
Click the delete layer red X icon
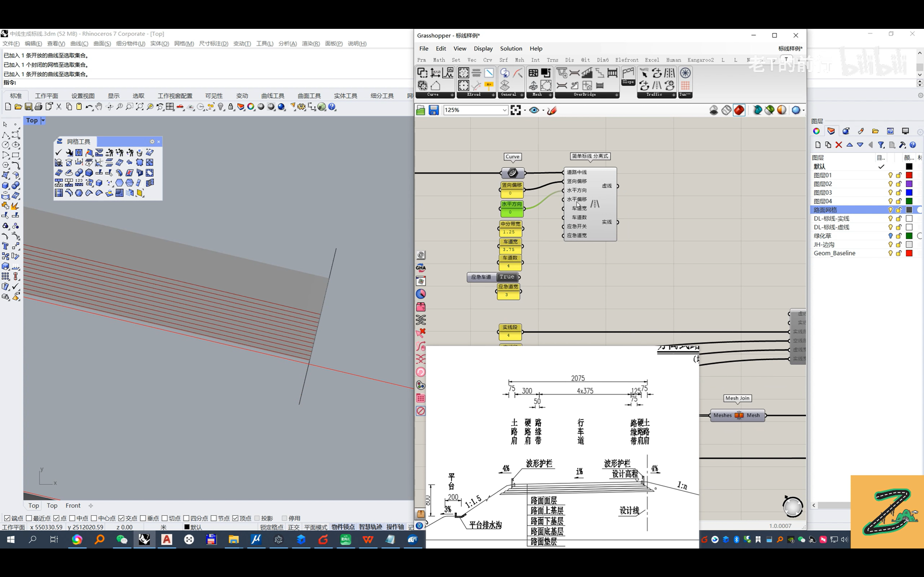point(838,145)
